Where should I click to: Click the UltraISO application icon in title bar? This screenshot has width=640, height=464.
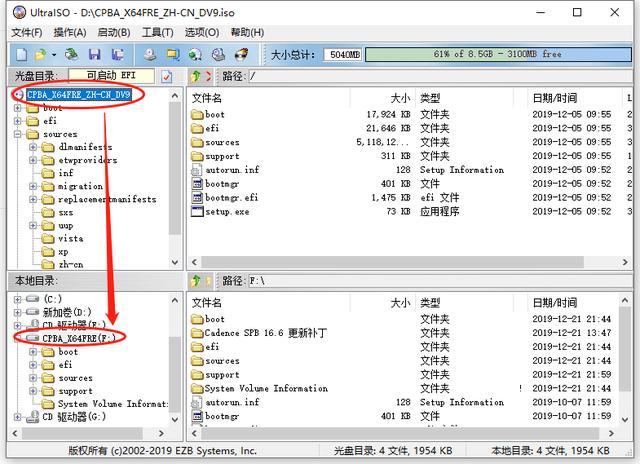(19, 12)
